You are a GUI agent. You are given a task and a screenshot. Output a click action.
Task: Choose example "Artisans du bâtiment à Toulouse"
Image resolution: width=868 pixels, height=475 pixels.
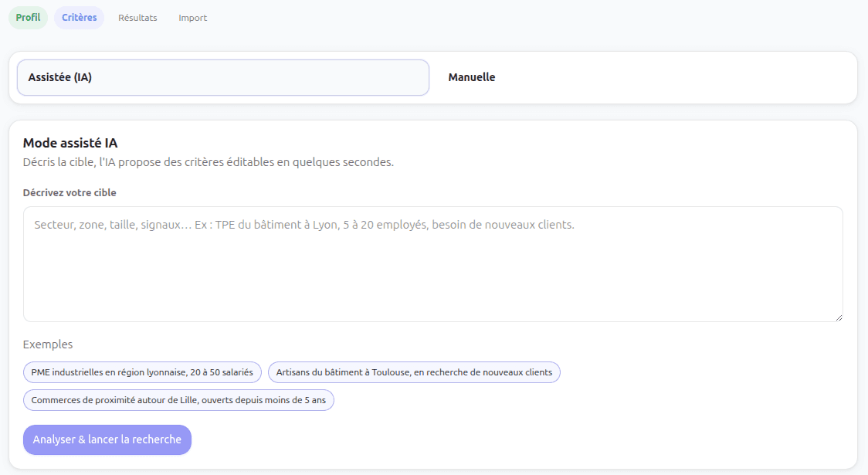click(x=414, y=372)
